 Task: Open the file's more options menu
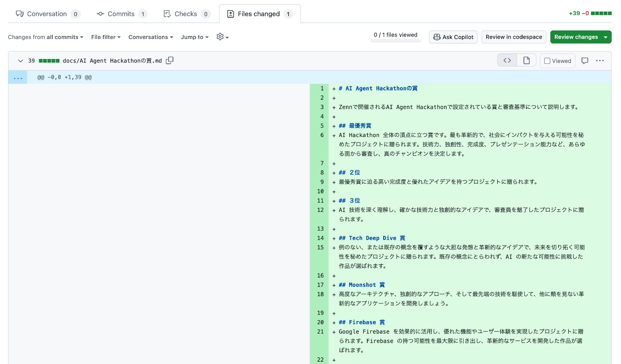click(x=600, y=61)
